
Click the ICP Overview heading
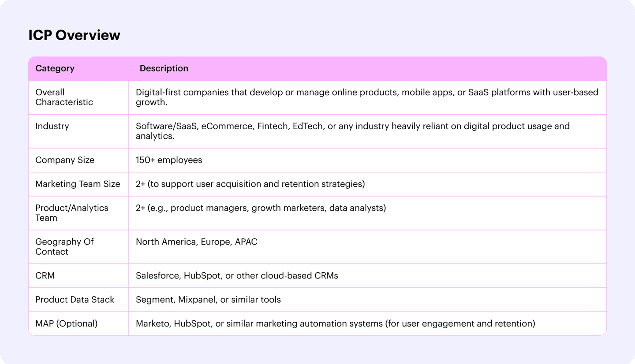74,35
